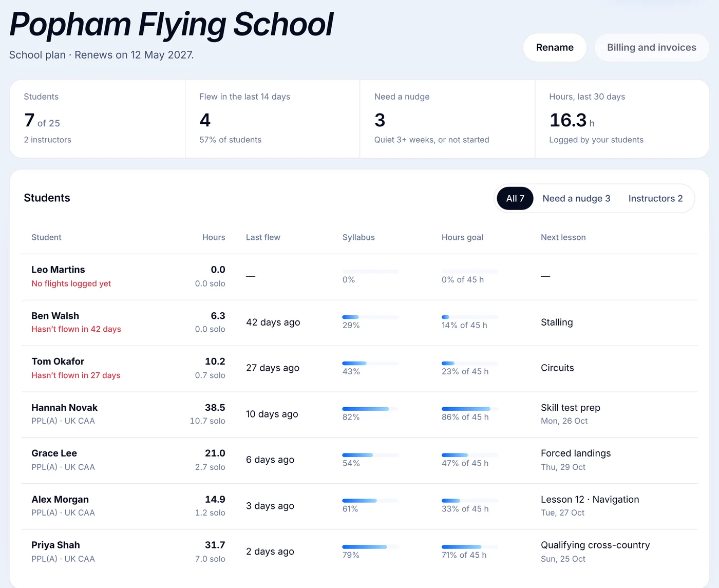
Task: Click the "42 days ago" cell
Action: (x=273, y=323)
